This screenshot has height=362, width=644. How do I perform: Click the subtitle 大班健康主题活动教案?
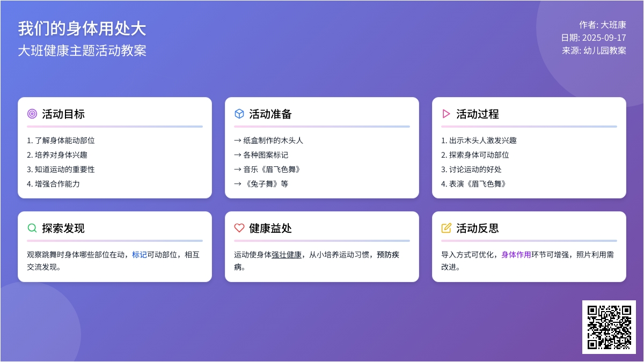tap(82, 50)
